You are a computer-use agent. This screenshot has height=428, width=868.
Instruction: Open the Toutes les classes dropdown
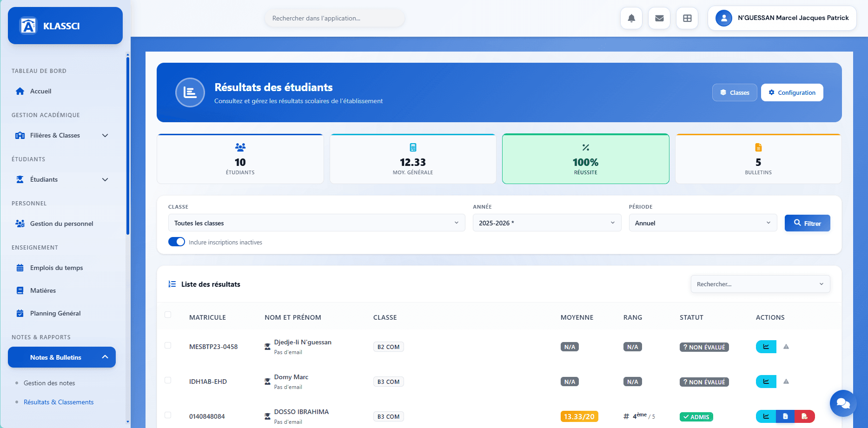(316, 223)
